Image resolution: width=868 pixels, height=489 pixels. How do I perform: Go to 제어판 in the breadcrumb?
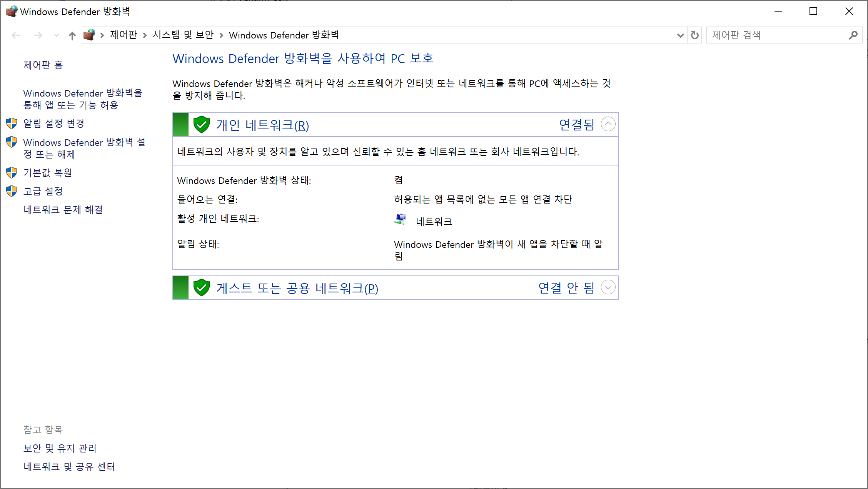[123, 35]
